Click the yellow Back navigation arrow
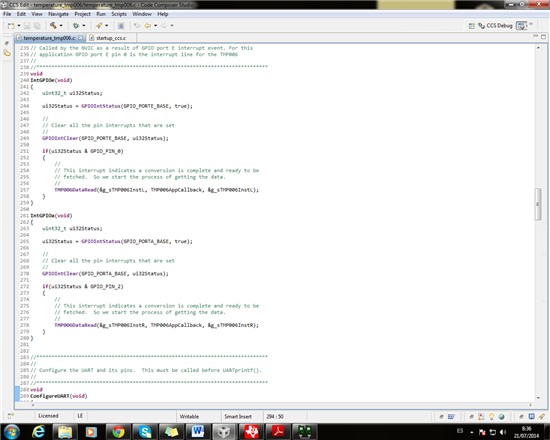550x440 pixels. 148,26
